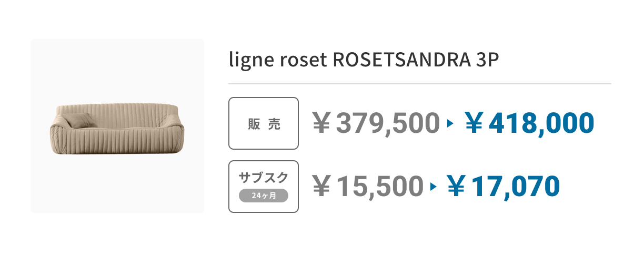This screenshot has height=253, width=644.
Task: Click the 3P text in the title
Action: (487, 61)
